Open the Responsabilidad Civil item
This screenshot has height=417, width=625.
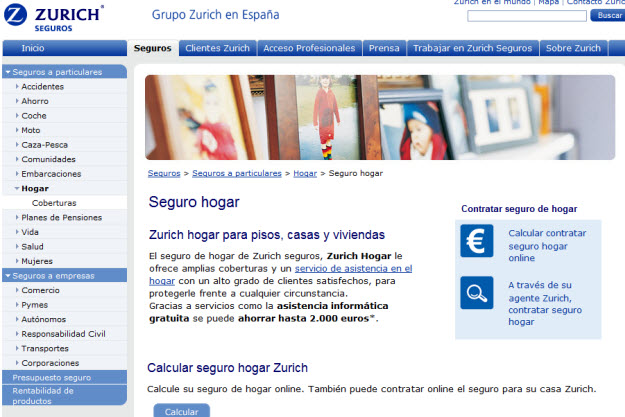pos(63,334)
